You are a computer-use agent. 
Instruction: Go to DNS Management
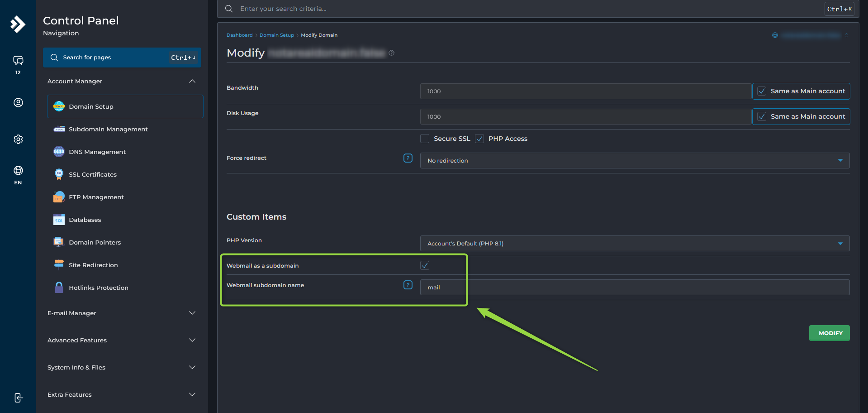point(125,152)
